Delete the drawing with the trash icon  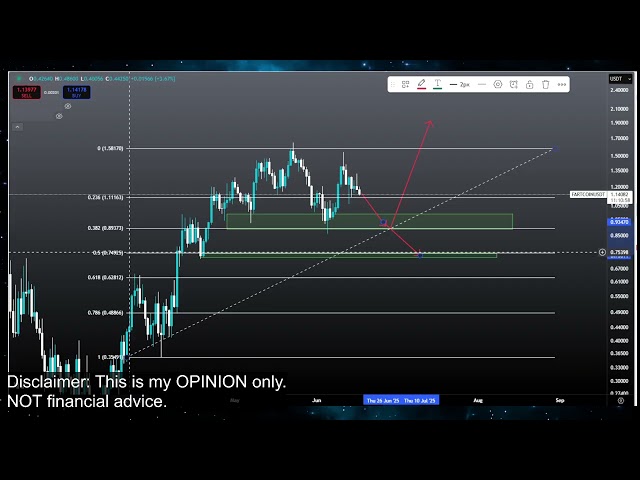click(x=545, y=85)
